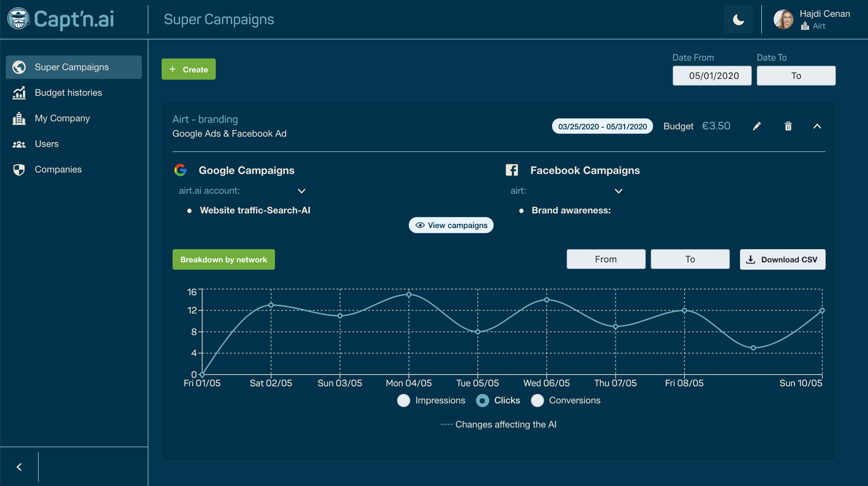Set the chart From date field

(606, 259)
